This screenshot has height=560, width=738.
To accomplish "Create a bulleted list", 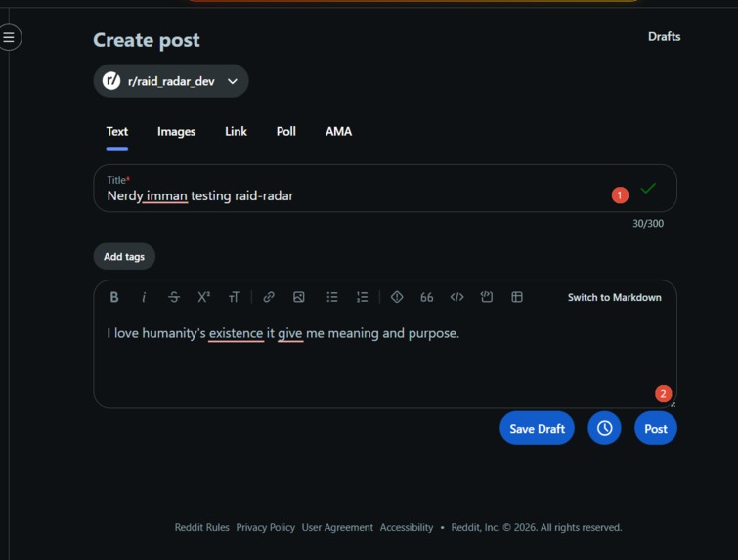I will coord(332,297).
